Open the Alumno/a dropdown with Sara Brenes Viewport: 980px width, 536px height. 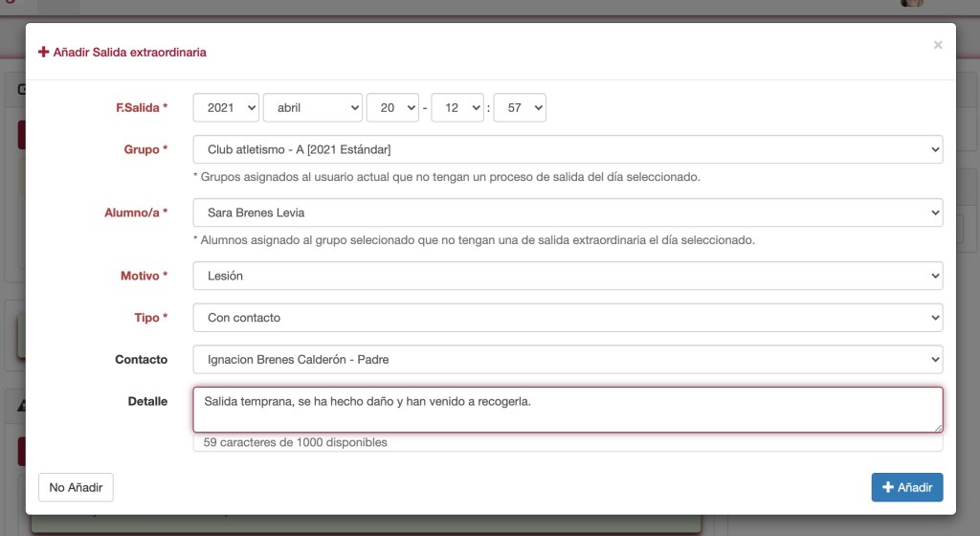(x=568, y=212)
